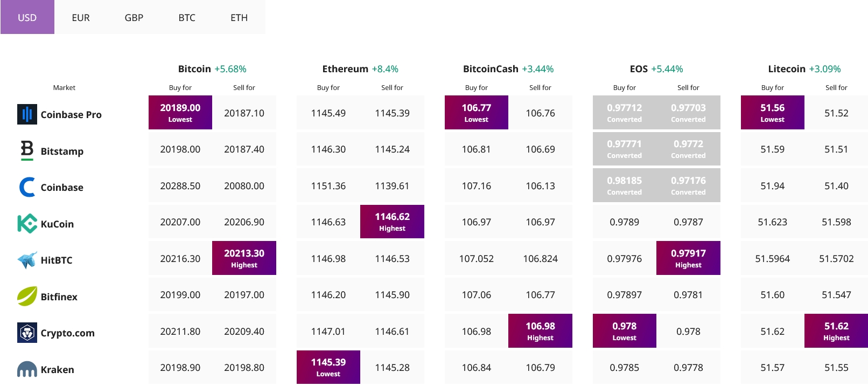Click Bitfinex Bitcoin sell price 20197.00

click(244, 295)
